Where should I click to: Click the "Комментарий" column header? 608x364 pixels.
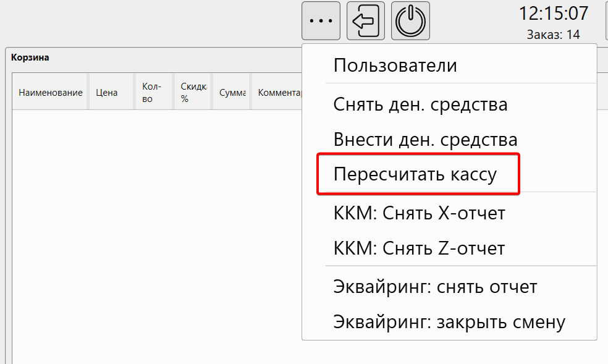pyautogui.click(x=277, y=91)
